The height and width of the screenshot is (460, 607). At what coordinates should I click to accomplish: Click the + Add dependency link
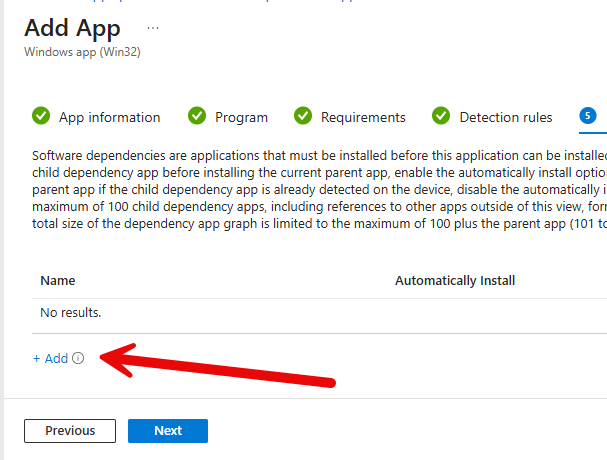coord(50,358)
